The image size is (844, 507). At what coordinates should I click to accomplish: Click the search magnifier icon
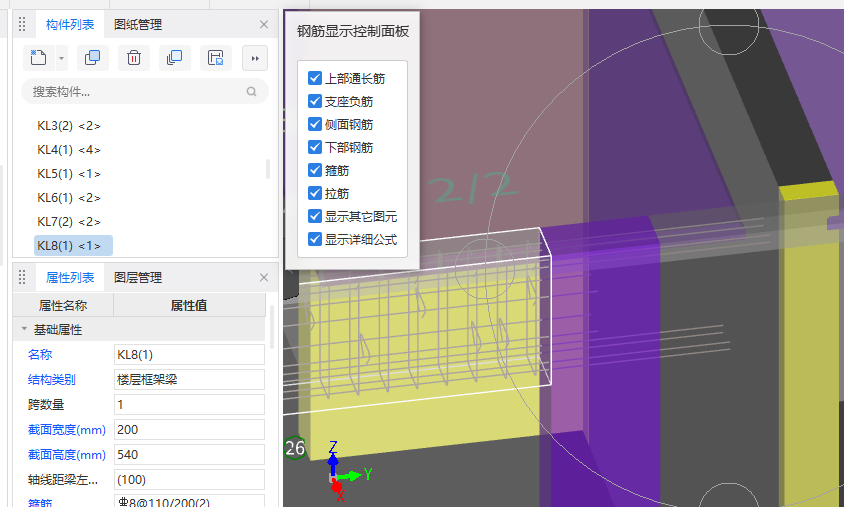pyautogui.click(x=251, y=91)
